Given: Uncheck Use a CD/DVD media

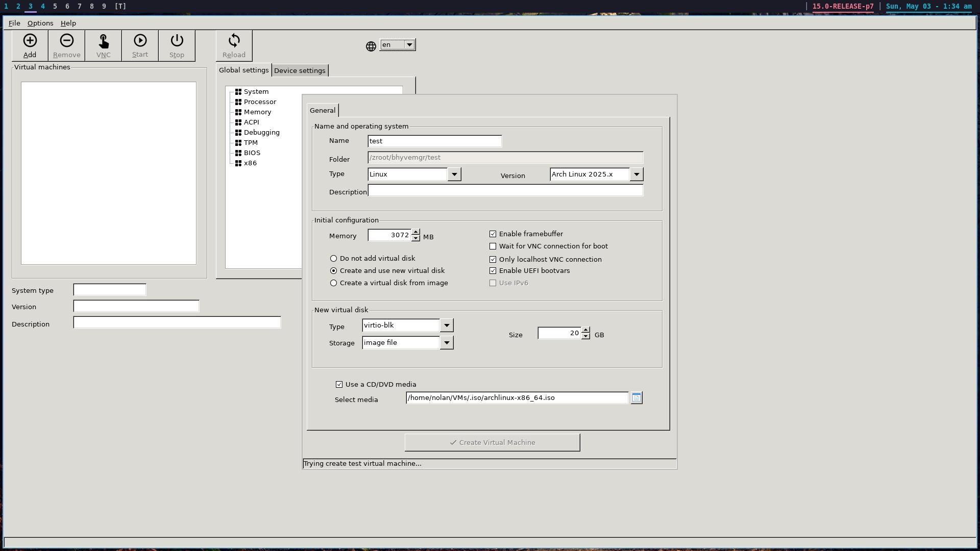Looking at the screenshot, I should tap(339, 385).
